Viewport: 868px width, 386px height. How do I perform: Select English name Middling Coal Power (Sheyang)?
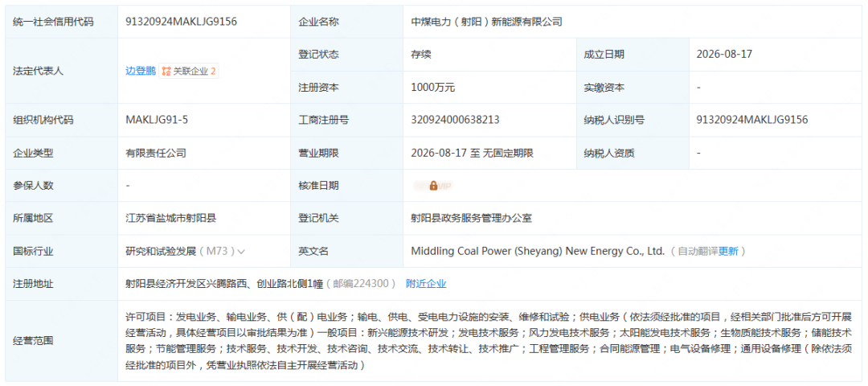[x=485, y=252]
